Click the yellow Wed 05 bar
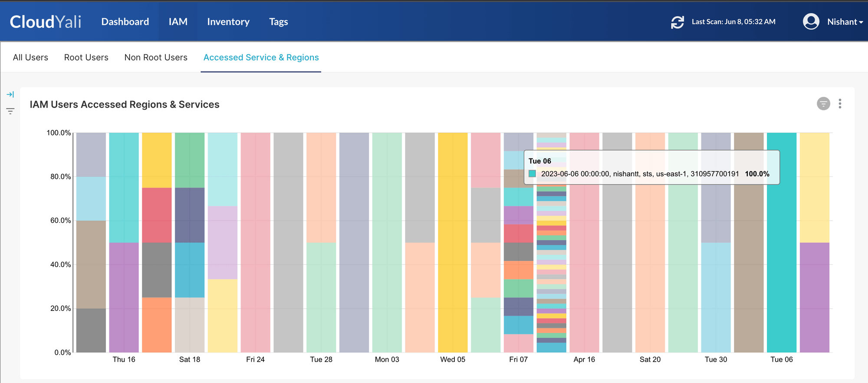The image size is (868, 383). pos(453,242)
